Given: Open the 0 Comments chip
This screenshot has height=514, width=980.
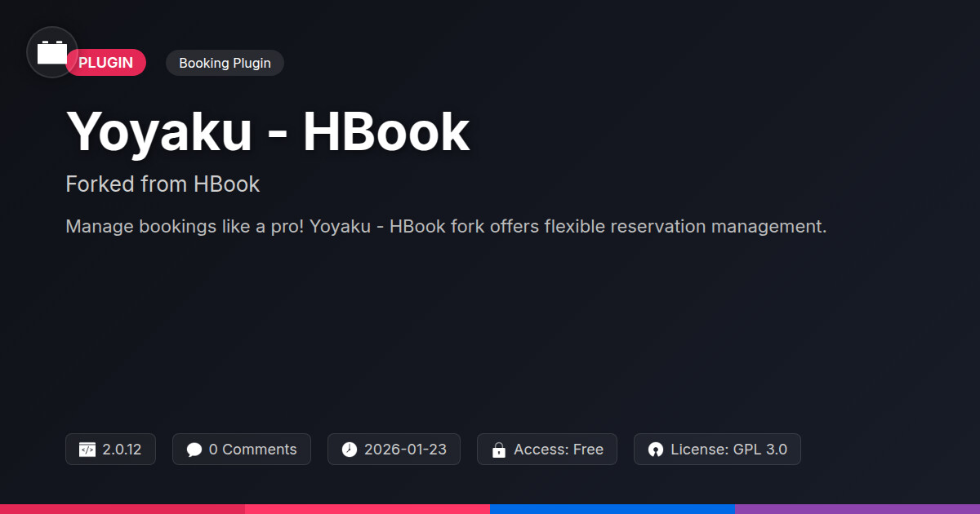Looking at the screenshot, I should [242, 450].
